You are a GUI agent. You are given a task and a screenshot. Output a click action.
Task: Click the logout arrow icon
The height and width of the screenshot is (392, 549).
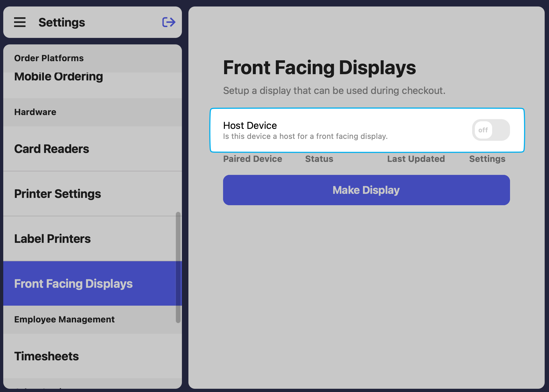point(169,22)
